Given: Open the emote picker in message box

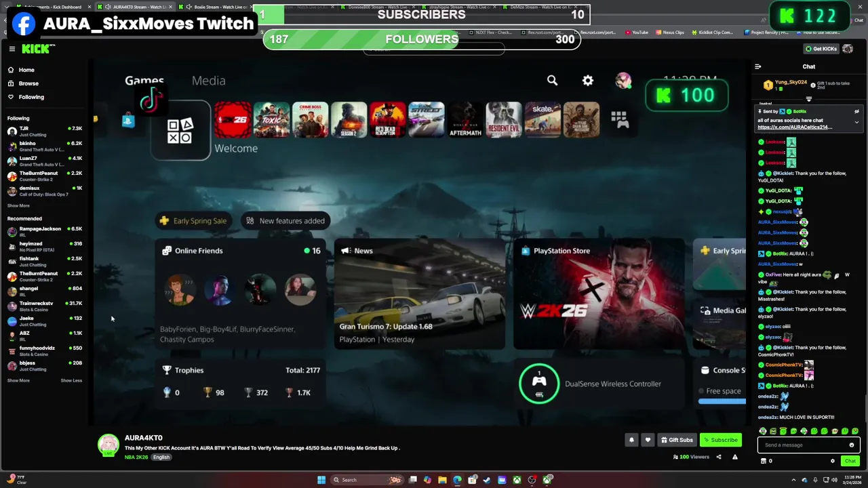Looking at the screenshot, I should click(852, 445).
